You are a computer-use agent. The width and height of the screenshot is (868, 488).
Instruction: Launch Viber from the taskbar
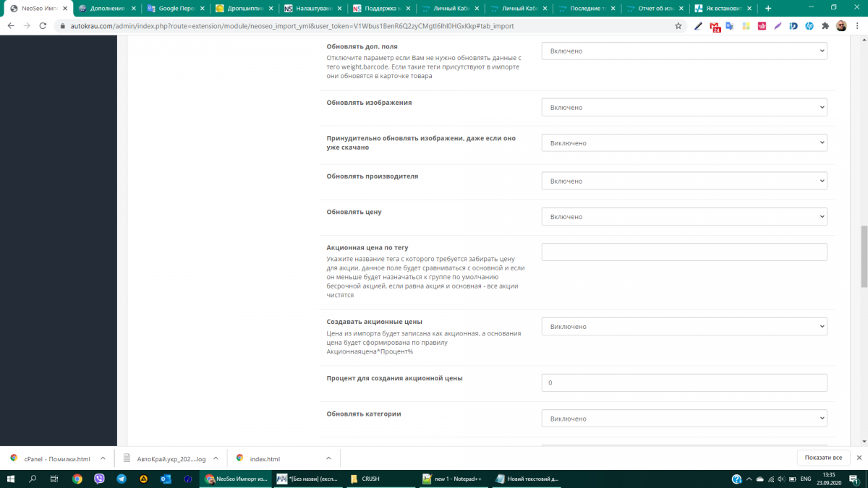point(99,479)
